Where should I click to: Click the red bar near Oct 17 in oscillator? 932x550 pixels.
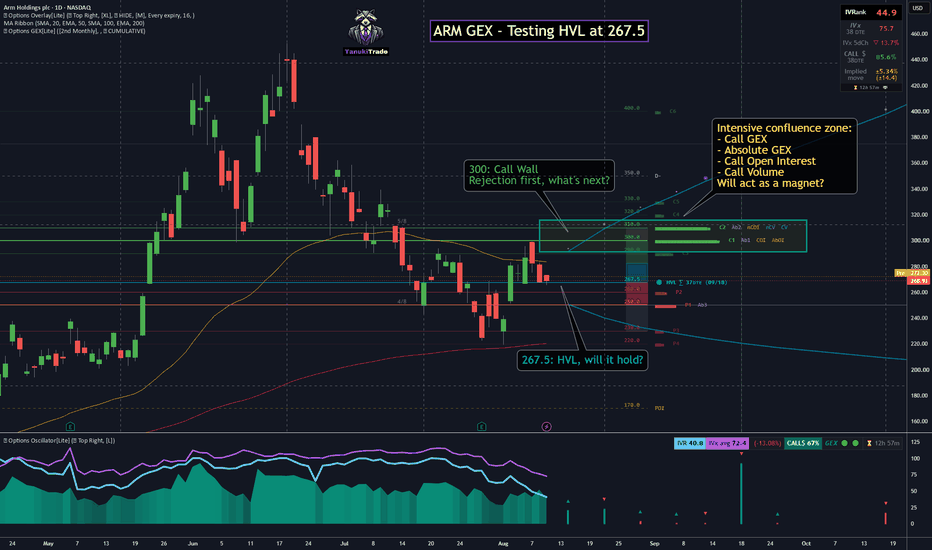(x=886, y=518)
